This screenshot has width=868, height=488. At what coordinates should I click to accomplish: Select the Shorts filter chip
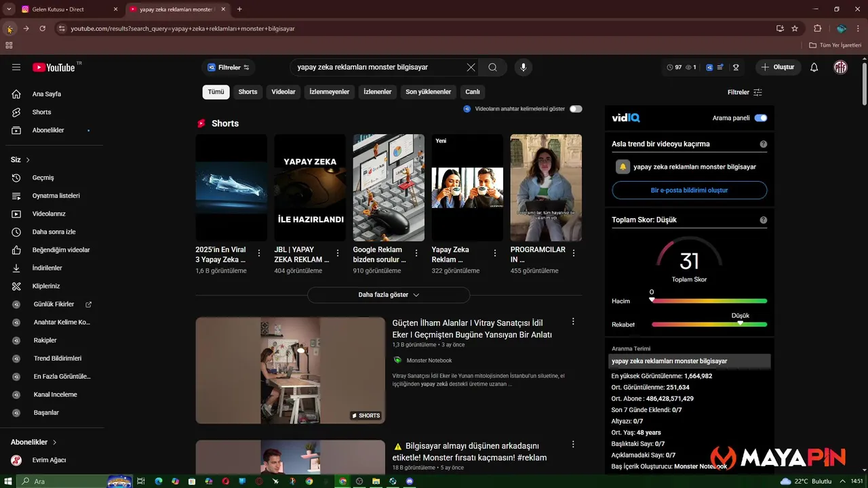pyautogui.click(x=248, y=92)
